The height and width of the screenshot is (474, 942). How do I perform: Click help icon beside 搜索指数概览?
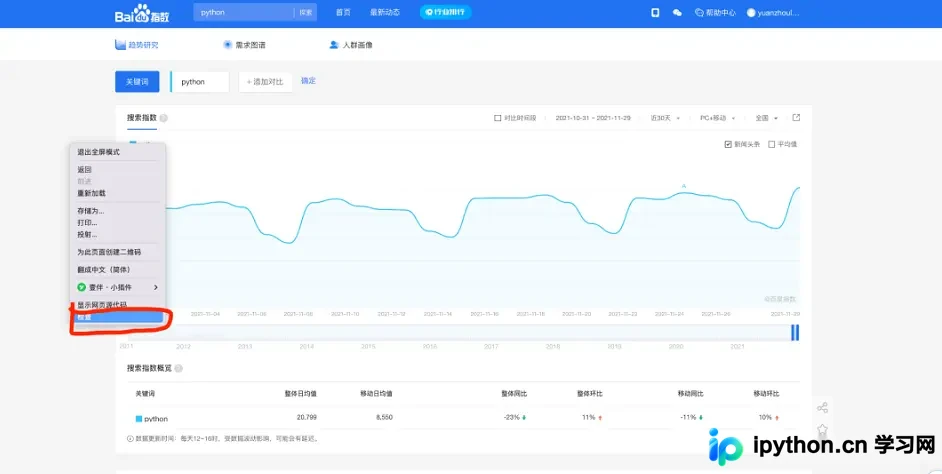click(178, 368)
